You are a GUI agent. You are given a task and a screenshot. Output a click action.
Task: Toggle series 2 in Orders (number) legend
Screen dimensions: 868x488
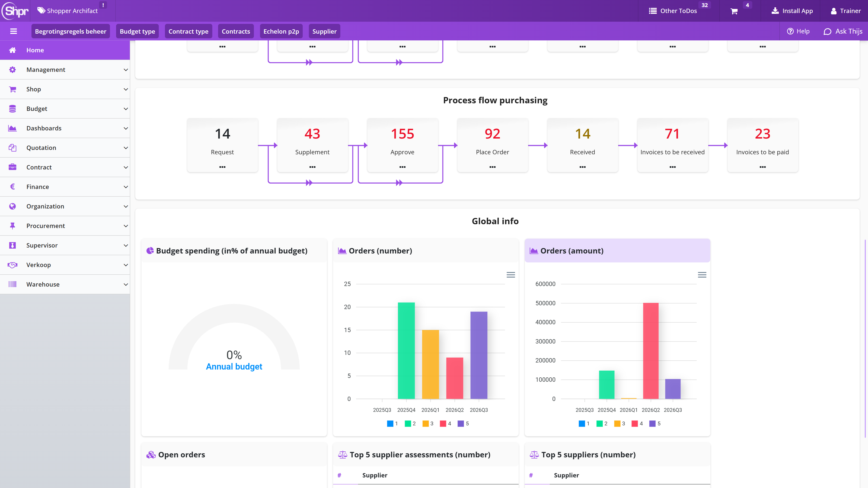(410, 424)
